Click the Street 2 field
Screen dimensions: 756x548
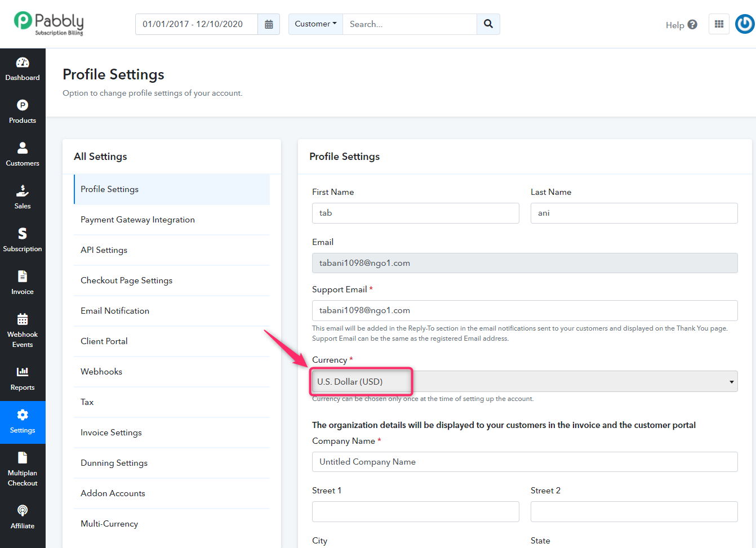(x=634, y=511)
